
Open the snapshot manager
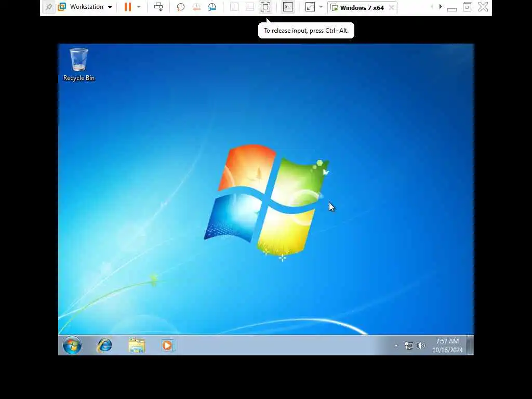[212, 7]
